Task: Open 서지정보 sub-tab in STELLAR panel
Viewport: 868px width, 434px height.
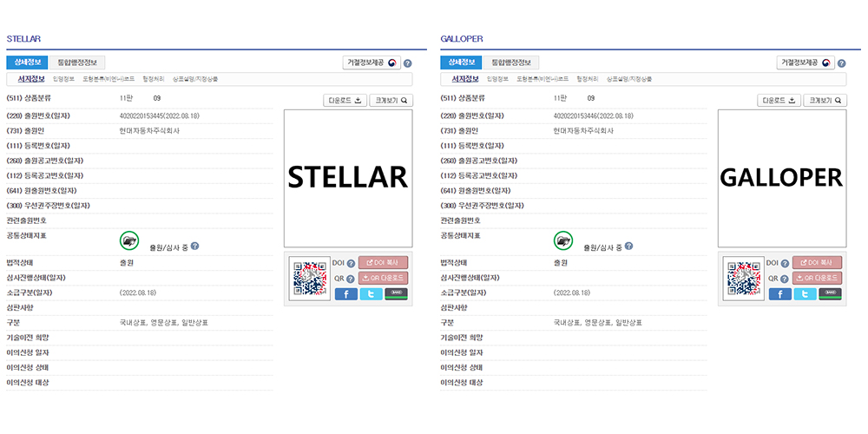Action: click(31, 79)
